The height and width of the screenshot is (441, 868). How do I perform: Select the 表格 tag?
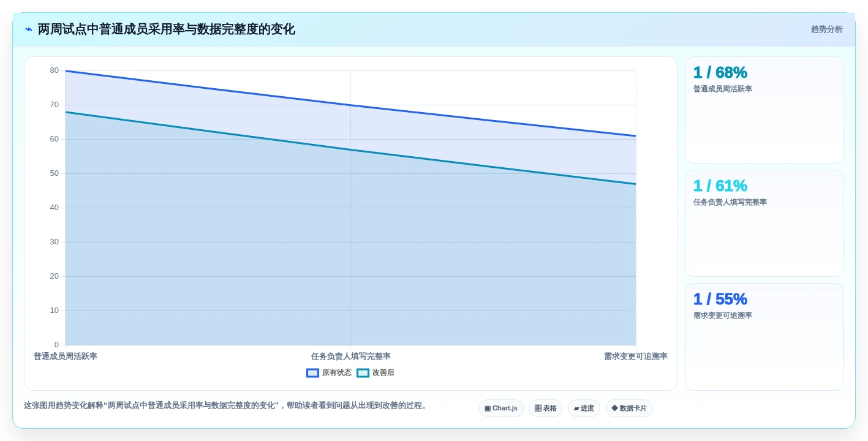546,409
